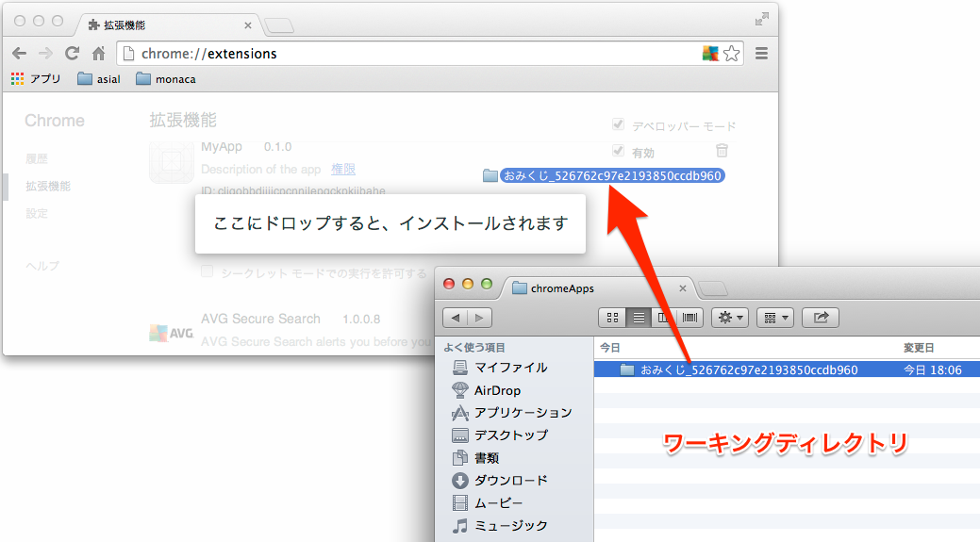Reload the Chrome extensions page

[x=72, y=54]
